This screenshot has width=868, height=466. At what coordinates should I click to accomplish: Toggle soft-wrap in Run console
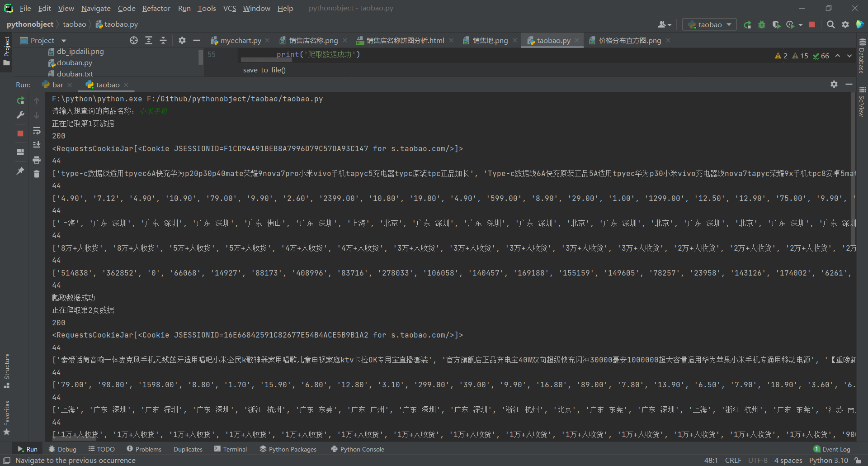[x=37, y=131]
